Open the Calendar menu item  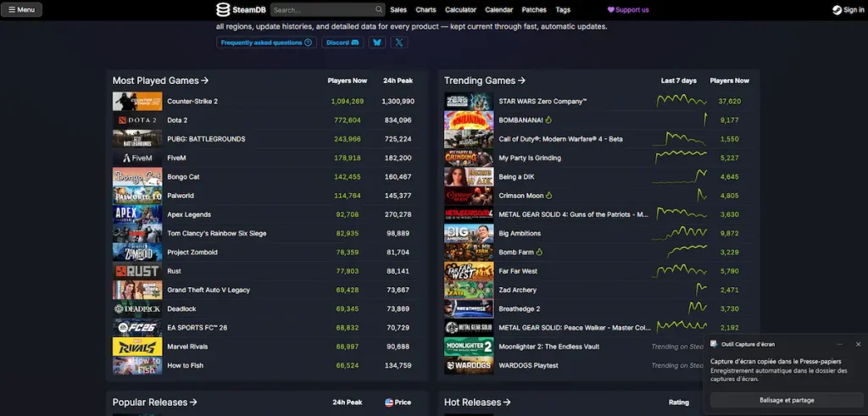pos(498,9)
